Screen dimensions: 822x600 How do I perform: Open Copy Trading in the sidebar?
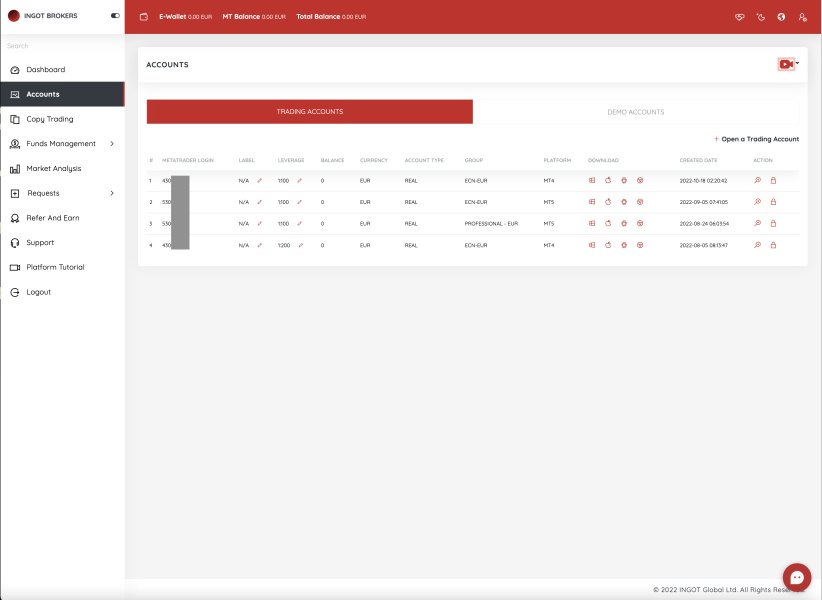[62, 119]
